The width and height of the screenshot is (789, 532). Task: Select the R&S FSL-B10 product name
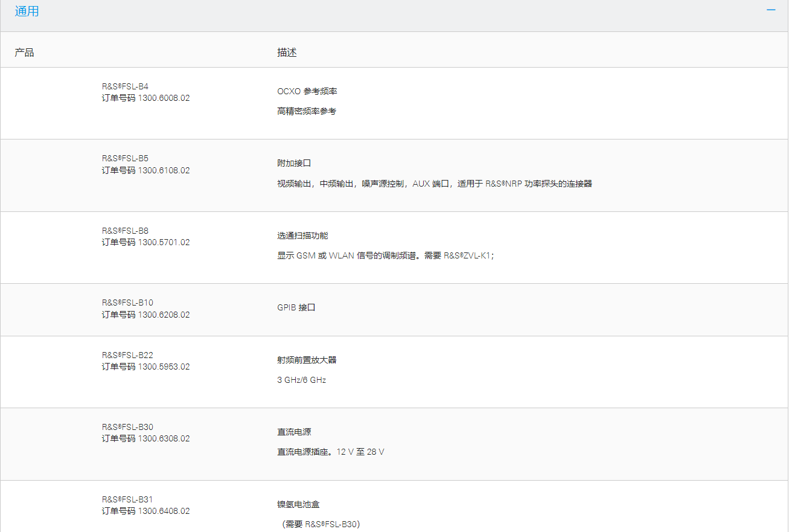click(127, 303)
